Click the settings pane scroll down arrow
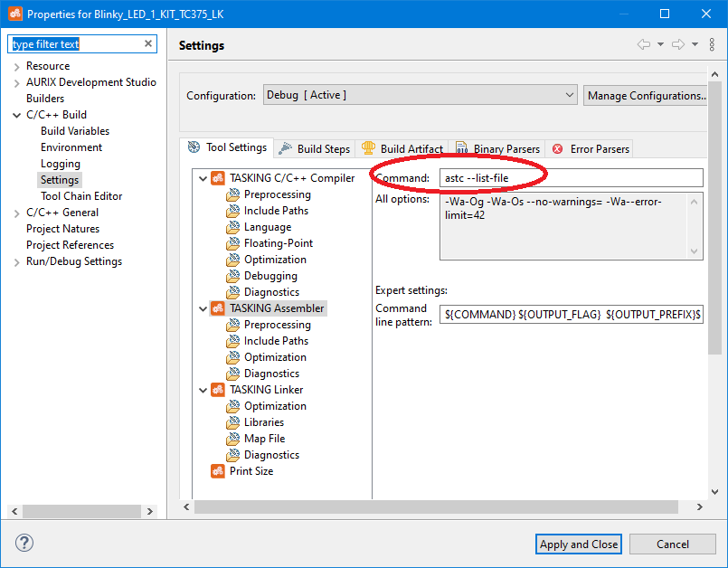728x568 pixels. pyautogui.click(x=715, y=492)
